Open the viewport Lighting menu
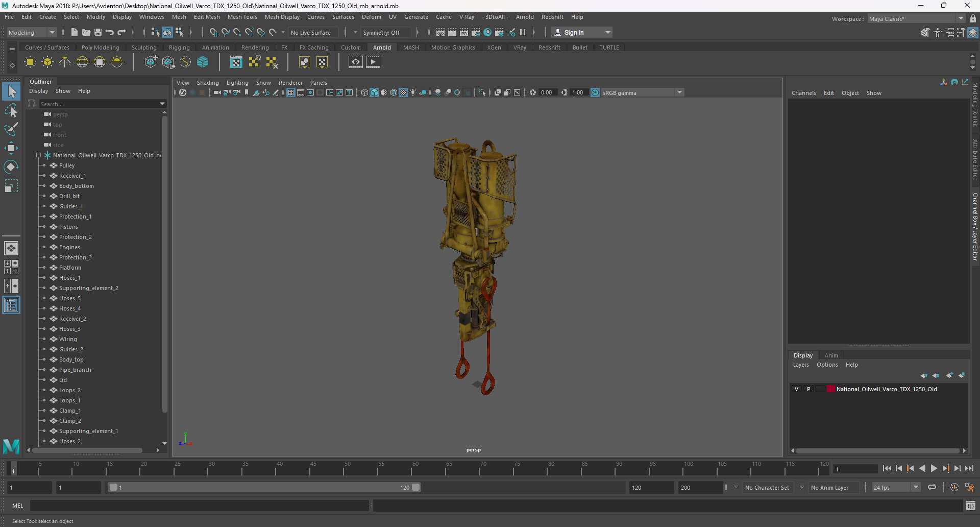Screen dimensions: 980x527 237,83
